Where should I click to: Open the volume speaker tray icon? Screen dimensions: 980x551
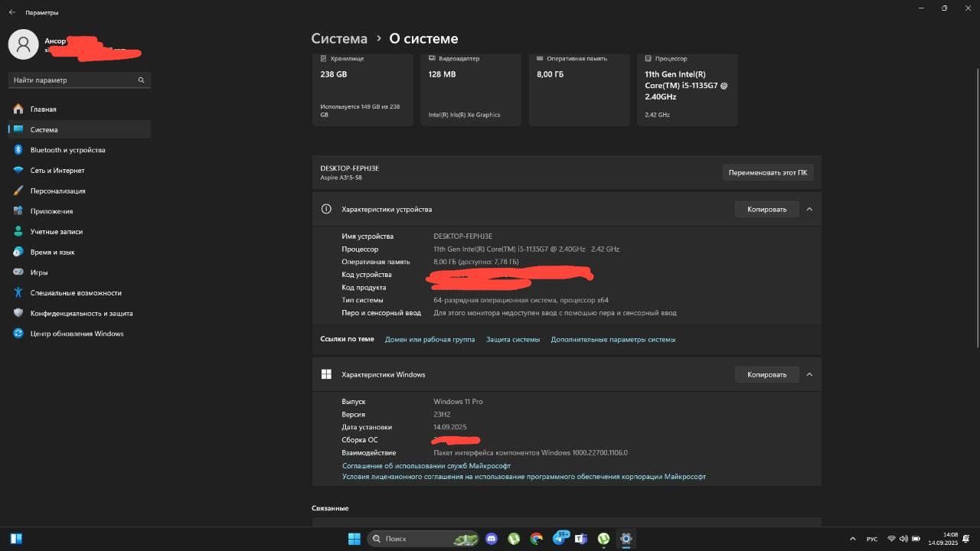(x=903, y=539)
